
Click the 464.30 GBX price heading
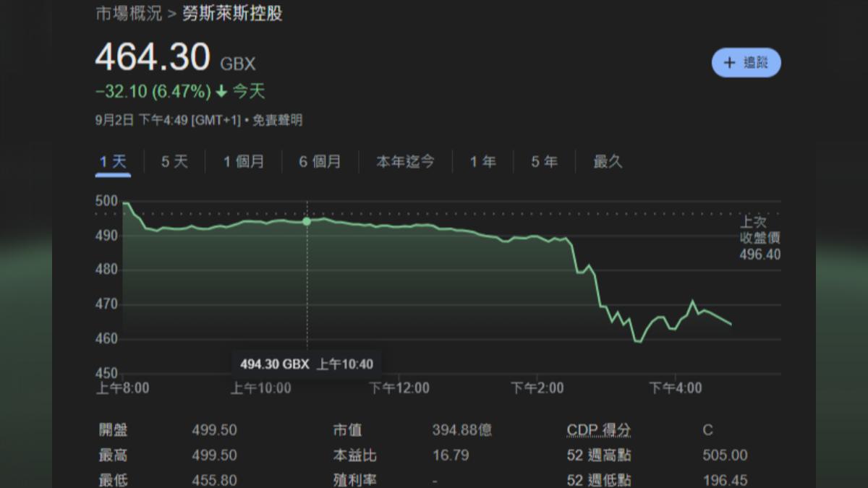pyautogui.click(x=175, y=58)
